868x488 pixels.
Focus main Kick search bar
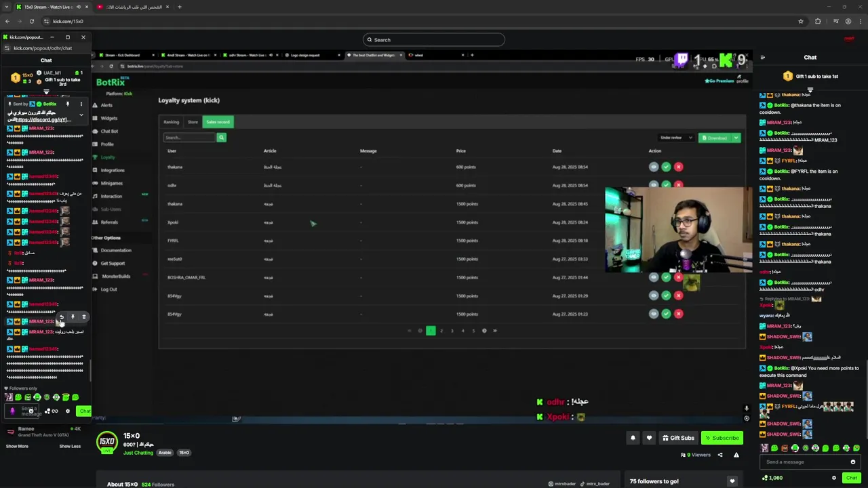pos(434,39)
